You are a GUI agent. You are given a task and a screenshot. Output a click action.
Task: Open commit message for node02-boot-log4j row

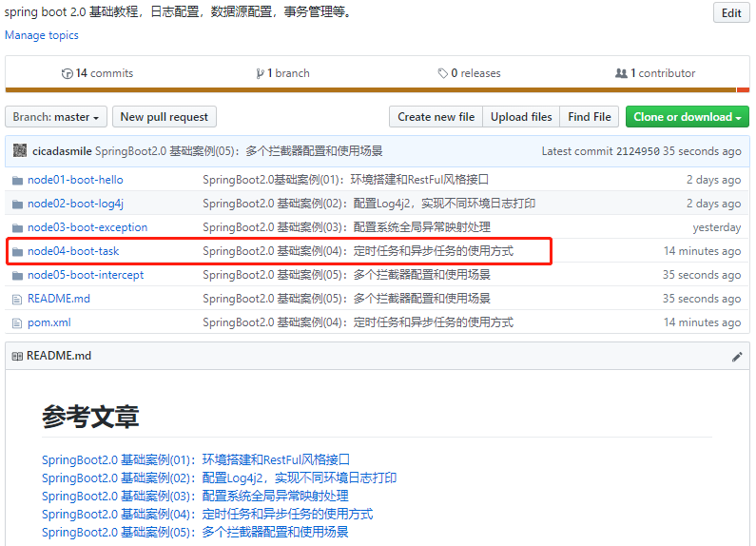(369, 204)
